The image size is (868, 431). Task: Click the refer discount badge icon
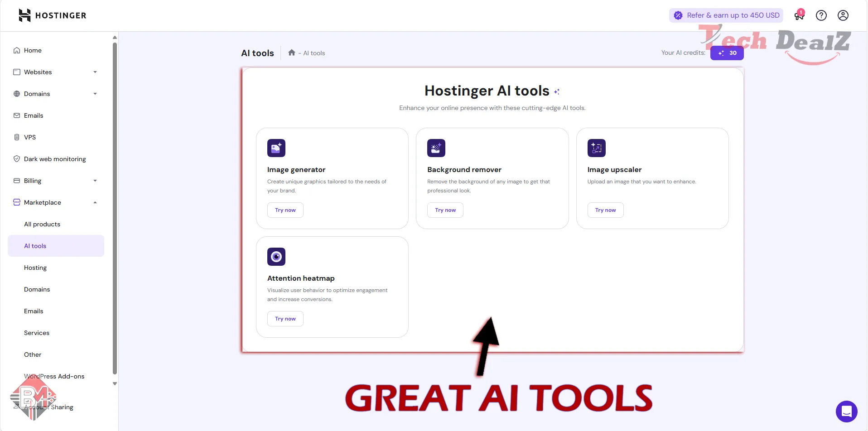678,15
